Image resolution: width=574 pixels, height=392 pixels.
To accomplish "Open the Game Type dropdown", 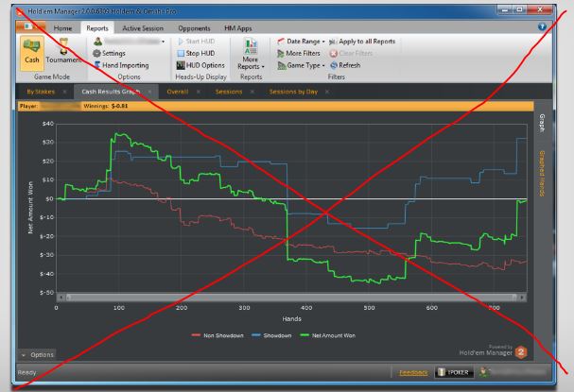I will (301, 65).
